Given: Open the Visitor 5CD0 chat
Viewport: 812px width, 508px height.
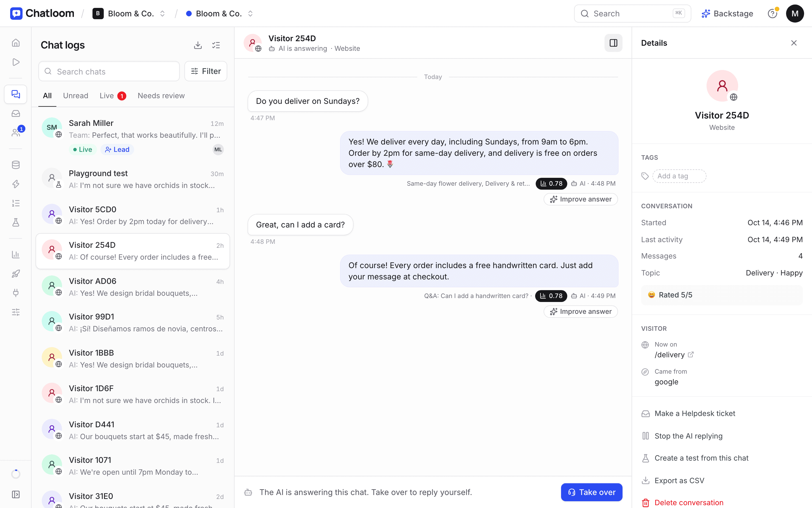Looking at the screenshot, I should click(x=133, y=215).
